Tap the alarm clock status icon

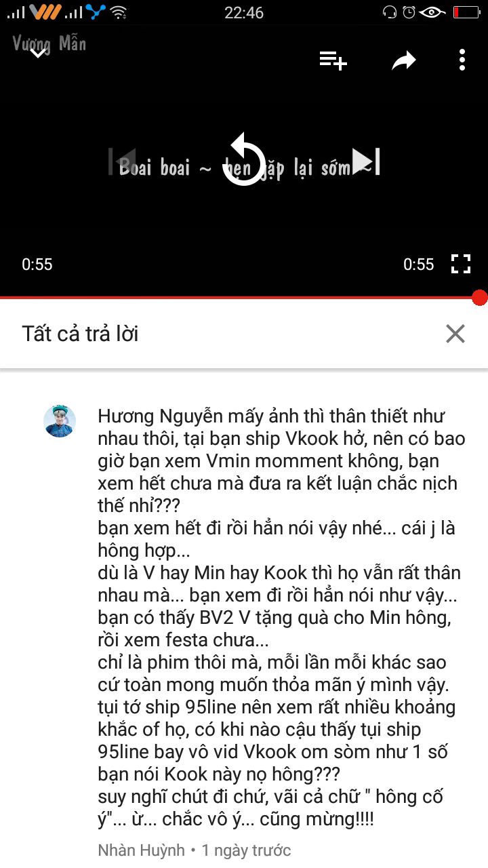409,12
